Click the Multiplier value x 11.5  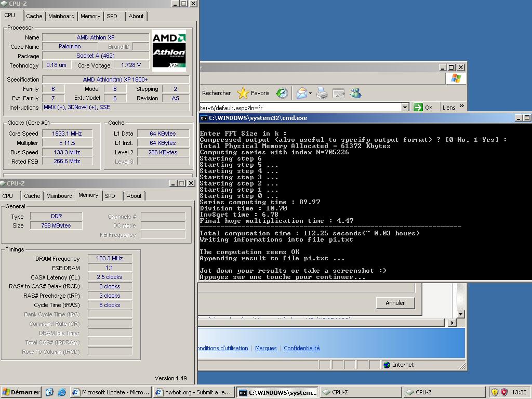pos(67,143)
